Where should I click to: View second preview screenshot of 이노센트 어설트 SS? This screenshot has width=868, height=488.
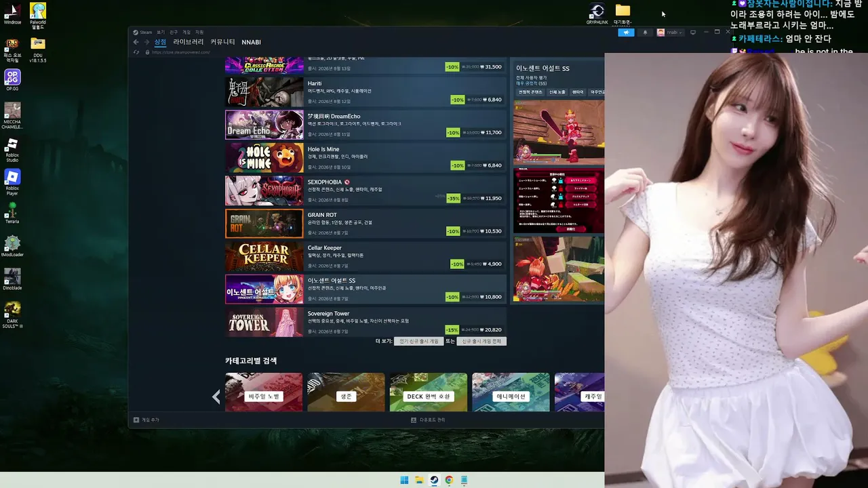pyautogui.click(x=559, y=201)
